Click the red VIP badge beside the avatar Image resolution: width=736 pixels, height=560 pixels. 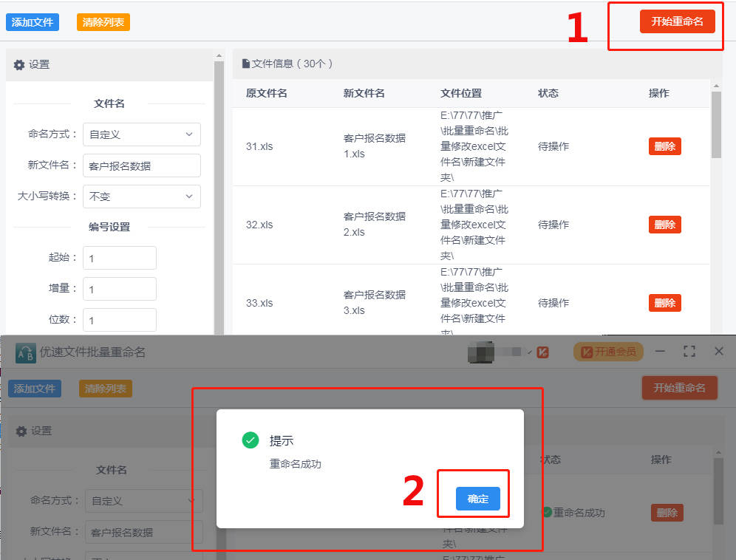pyautogui.click(x=542, y=352)
